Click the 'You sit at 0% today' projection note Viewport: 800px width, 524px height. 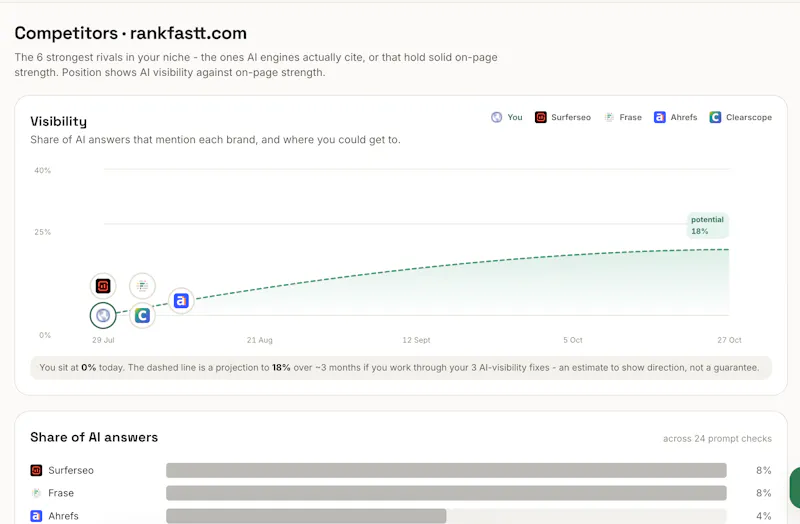click(x=401, y=367)
